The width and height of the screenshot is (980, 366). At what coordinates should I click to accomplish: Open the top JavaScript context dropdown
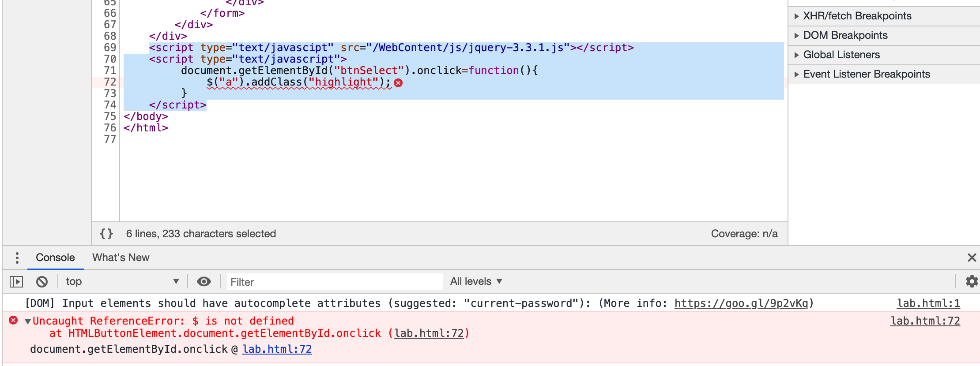(122, 281)
